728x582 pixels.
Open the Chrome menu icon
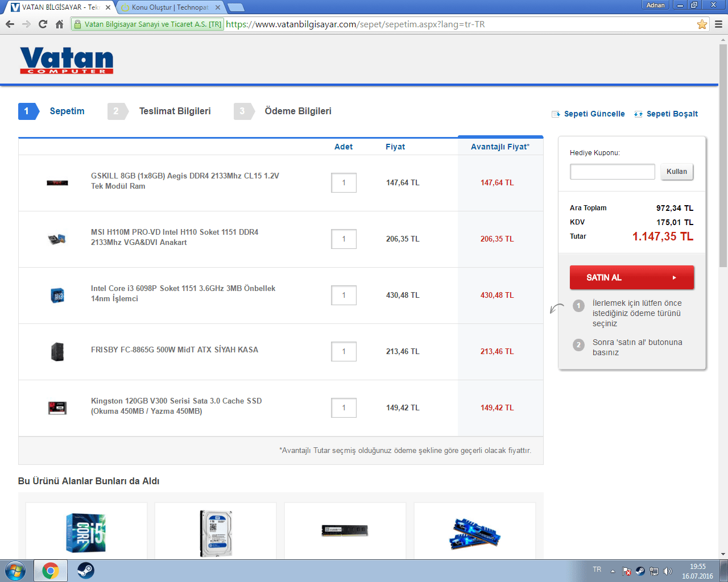point(718,24)
